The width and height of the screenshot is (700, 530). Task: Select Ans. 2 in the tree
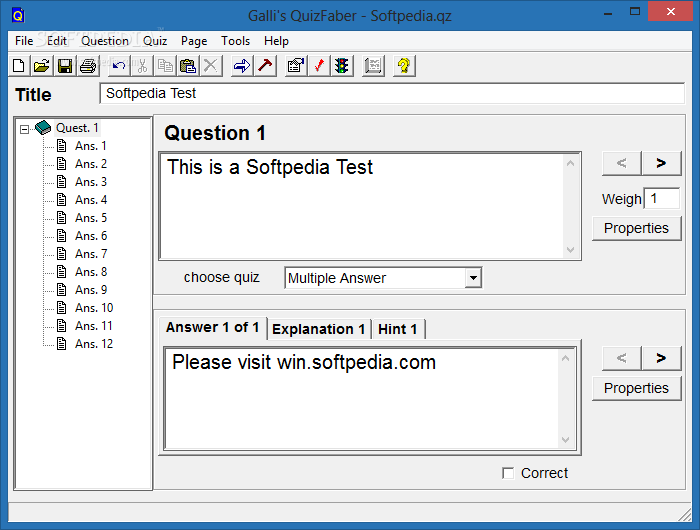click(91, 164)
